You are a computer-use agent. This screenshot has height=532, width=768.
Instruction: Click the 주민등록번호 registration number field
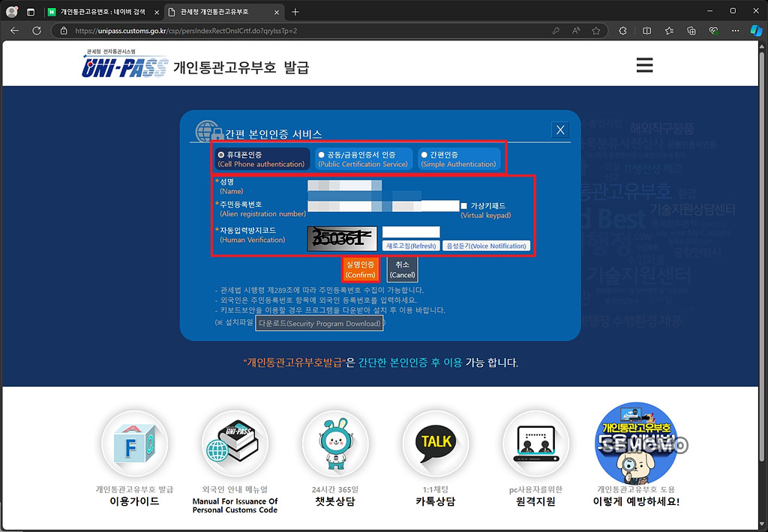(383, 205)
